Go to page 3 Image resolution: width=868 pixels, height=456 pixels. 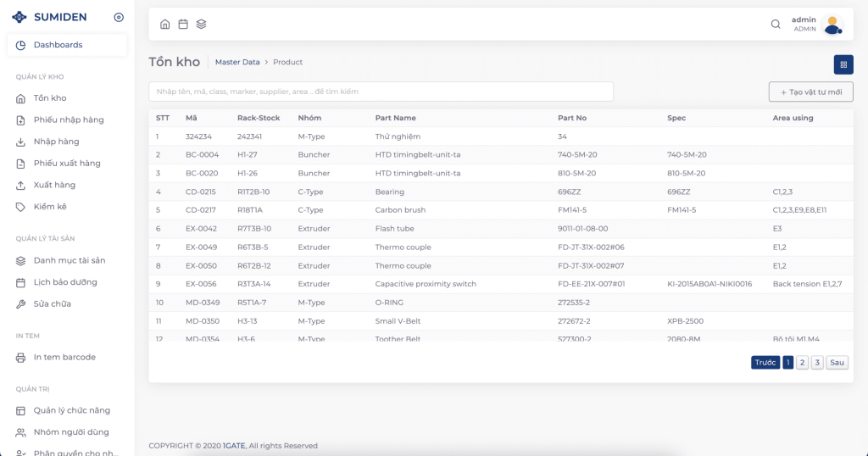pos(817,363)
